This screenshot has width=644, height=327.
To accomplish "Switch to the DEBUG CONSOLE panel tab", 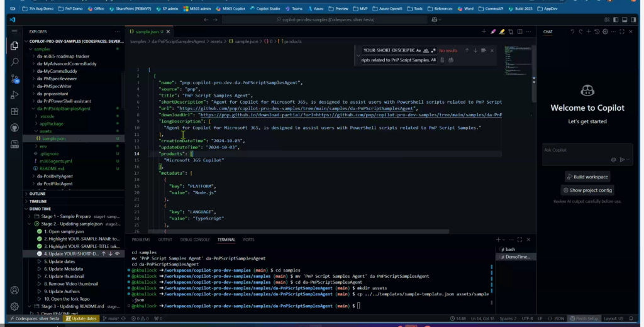I will [x=195, y=240].
